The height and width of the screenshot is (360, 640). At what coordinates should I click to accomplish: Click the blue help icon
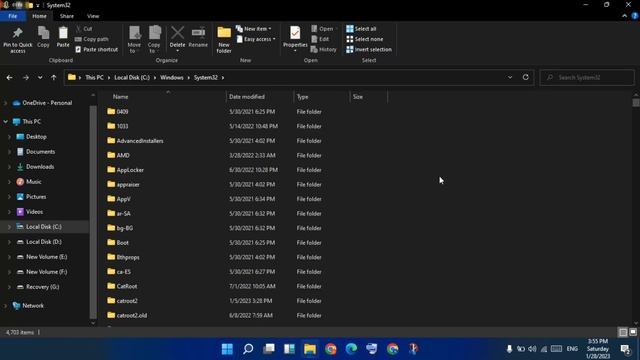tap(635, 16)
